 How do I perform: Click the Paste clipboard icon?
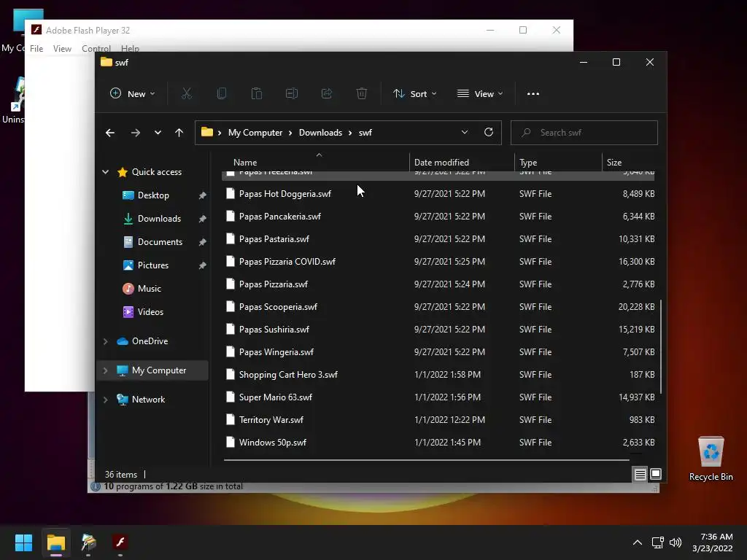point(256,93)
